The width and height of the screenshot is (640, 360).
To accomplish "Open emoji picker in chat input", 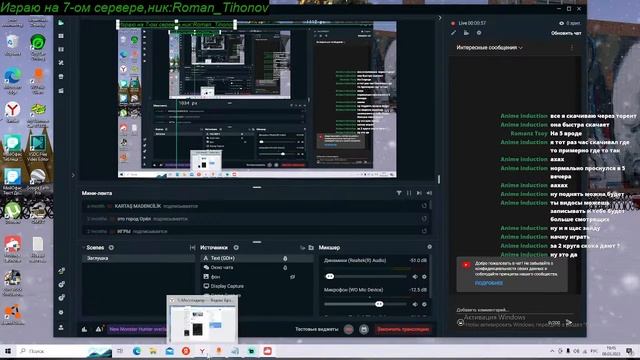I will pos(460,322).
